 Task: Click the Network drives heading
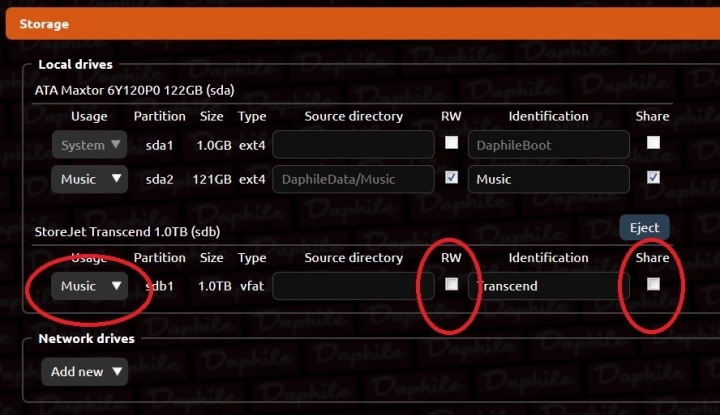(x=86, y=339)
